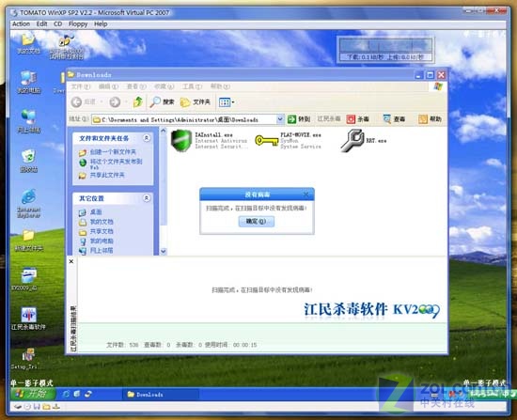Open the Edit menu of Virtual PC
Screen dimensions: 517x420
[x=41, y=24]
